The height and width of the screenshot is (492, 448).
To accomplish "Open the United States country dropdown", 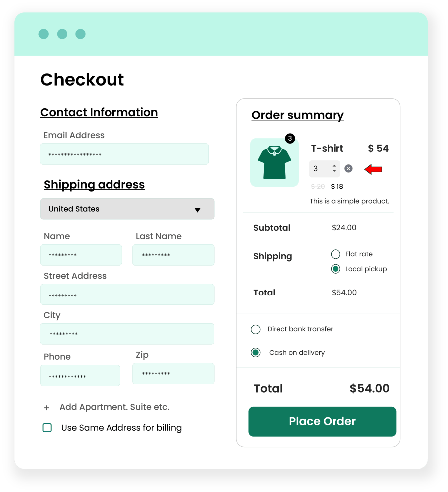I will coord(127,209).
